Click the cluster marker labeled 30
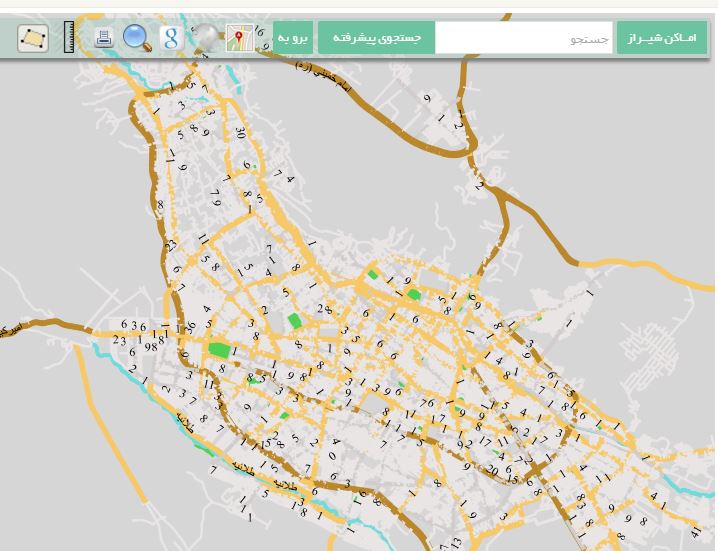This screenshot has width=718, height=551. click(240, 132)
